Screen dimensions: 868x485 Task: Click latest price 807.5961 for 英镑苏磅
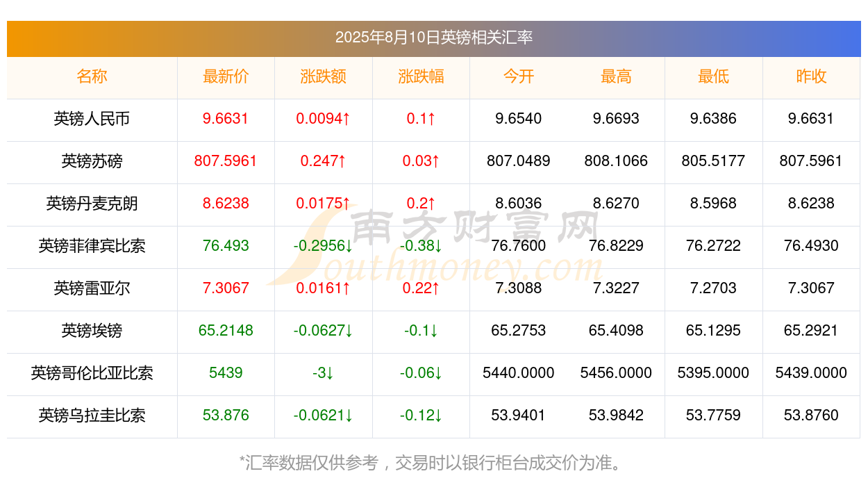226,161
